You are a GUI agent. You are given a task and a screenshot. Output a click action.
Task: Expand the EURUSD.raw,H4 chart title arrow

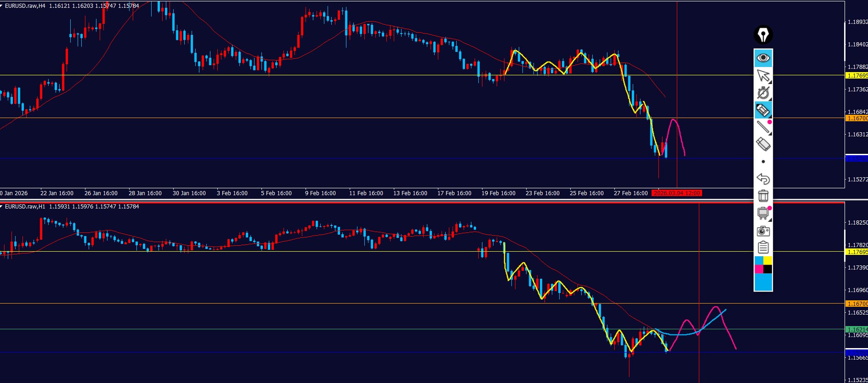click(x=2, y=6)
